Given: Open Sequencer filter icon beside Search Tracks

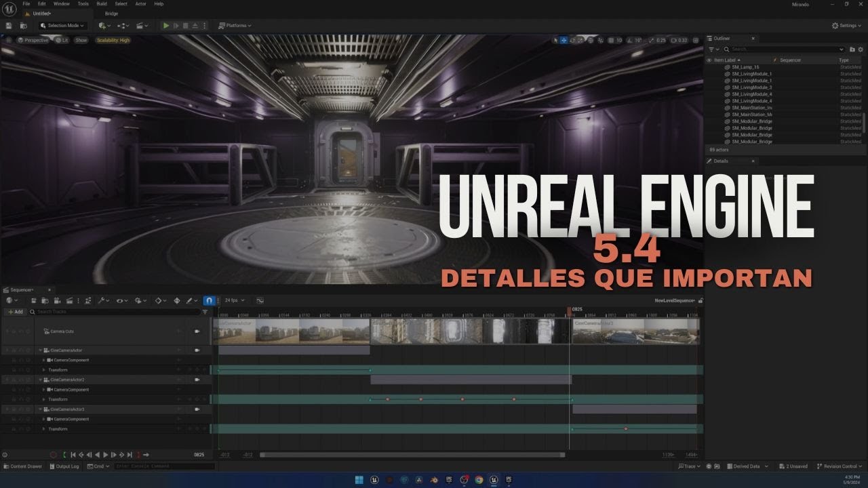Looking at the screenshot, I should coord(205,312).
